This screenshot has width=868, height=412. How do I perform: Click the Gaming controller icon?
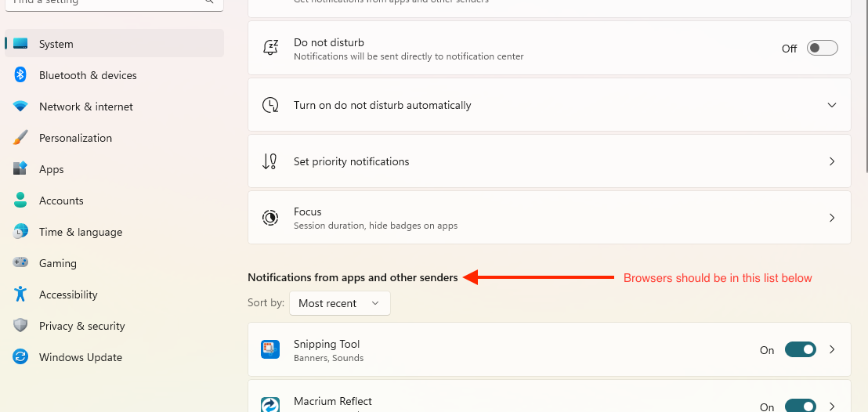point(20,263)
